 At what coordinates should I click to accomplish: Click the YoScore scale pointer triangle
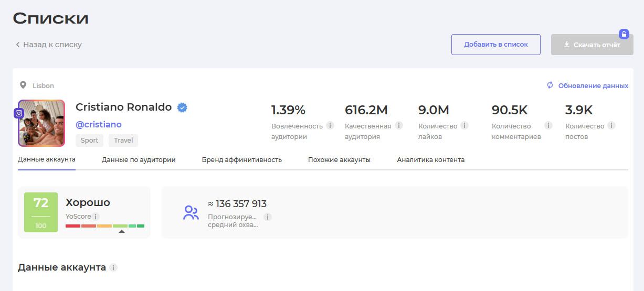coord(122,231)
